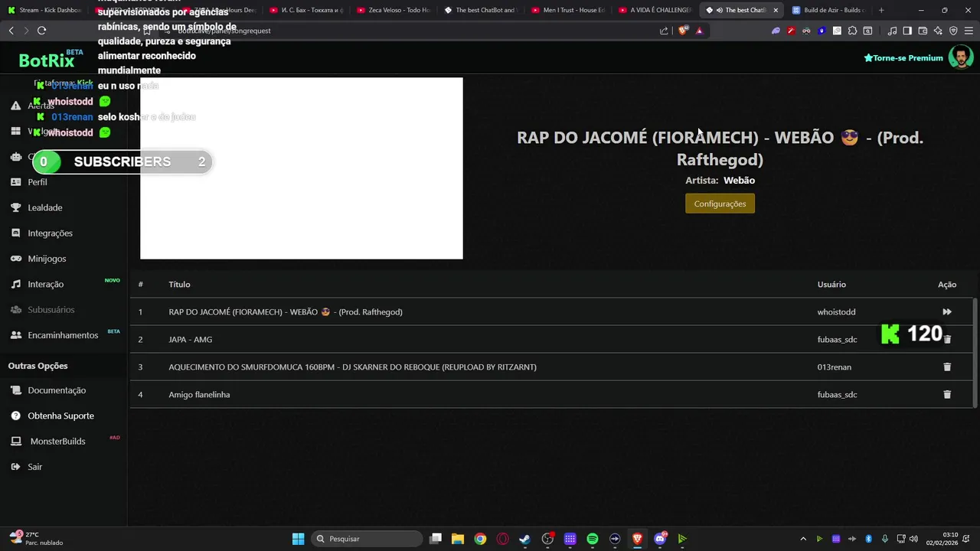The image size is (980, 551).
Task: Click the share page icon in address bar
Action: coord(664,31)
